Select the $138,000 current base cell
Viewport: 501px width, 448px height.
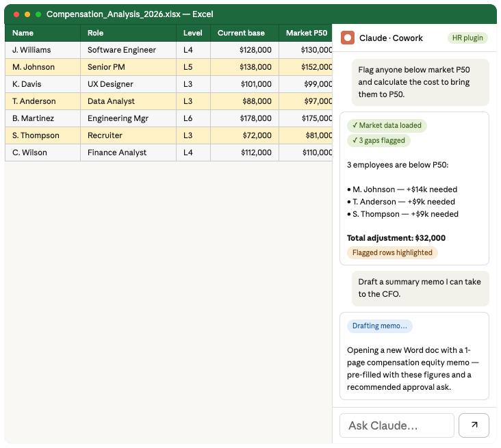point(244,67)
